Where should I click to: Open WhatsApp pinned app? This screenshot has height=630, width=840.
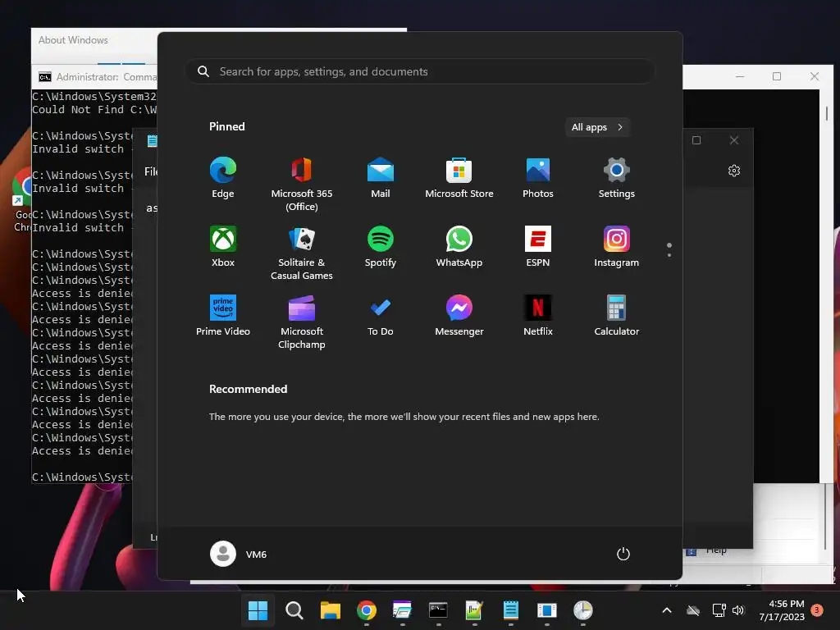pyautogui.click(x=459, y=247)
